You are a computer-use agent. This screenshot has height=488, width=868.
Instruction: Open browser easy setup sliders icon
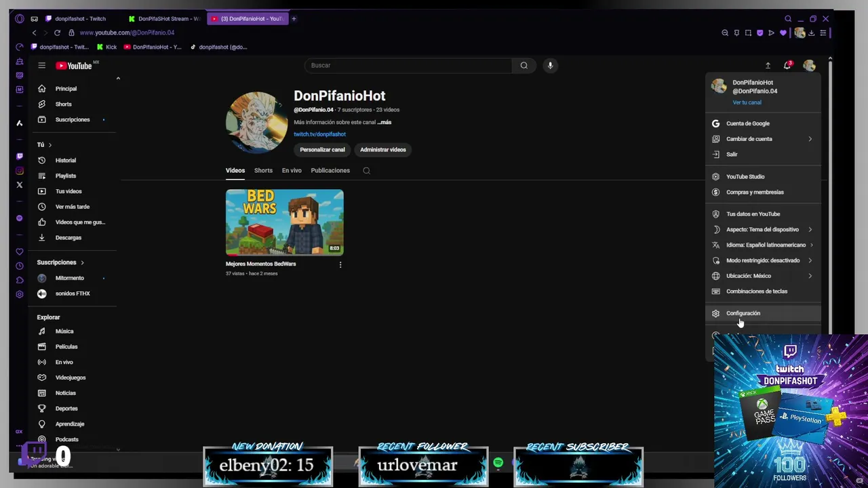[823, 33]
